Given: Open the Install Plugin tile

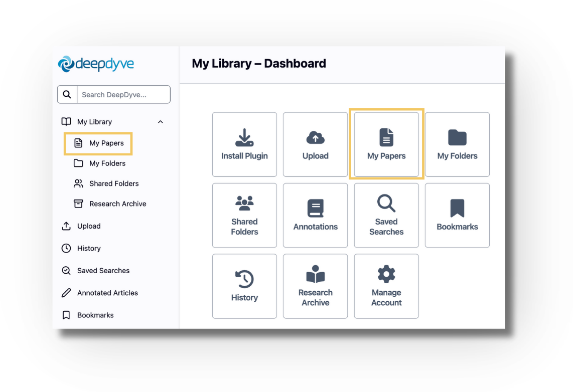Looking at the screenshot, I should point(244,144).
